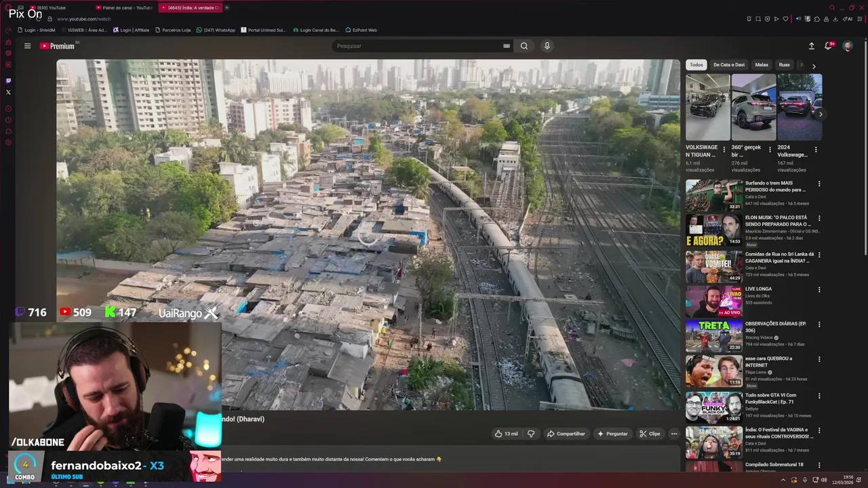Click the Compartilhar share button
Image resolution: width=868 pixels, height=488 pixels.
(566, 434)
